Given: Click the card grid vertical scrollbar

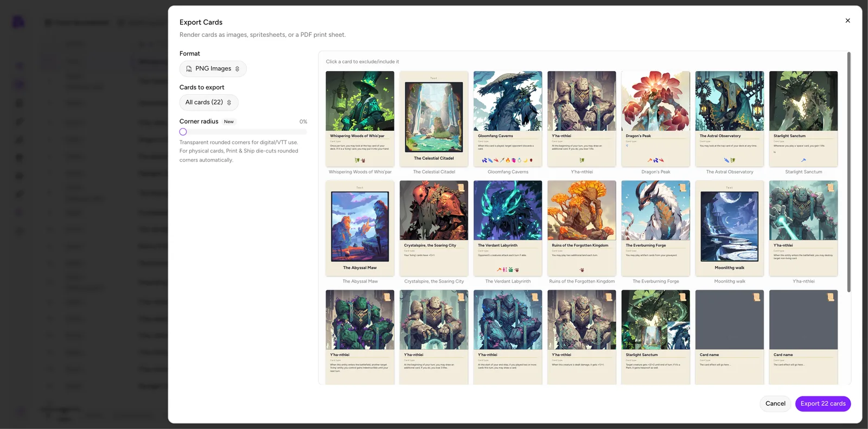Looking at the screenshot, I should pos(848,172).
